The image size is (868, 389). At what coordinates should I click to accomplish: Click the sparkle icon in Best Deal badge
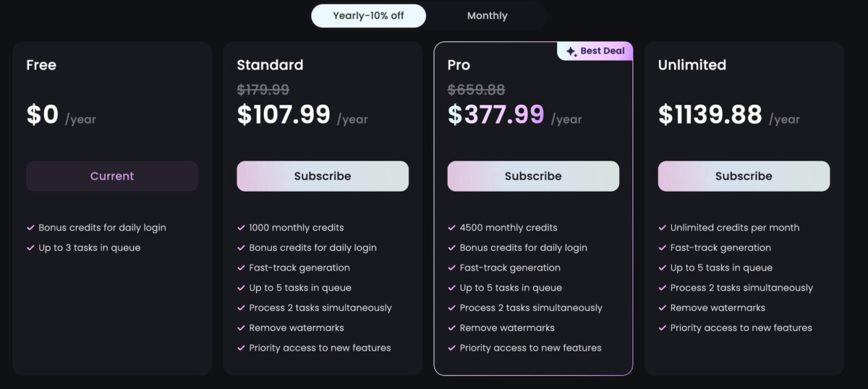(571, 51)
